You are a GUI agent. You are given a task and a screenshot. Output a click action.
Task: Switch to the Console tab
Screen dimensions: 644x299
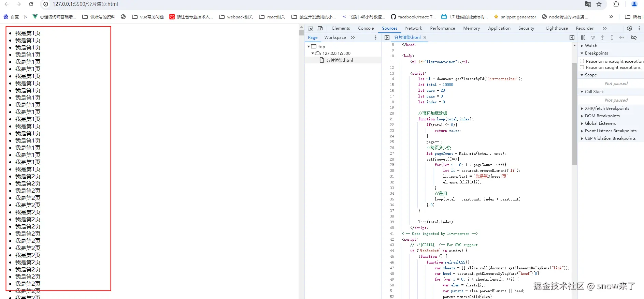tap(366, 28)
